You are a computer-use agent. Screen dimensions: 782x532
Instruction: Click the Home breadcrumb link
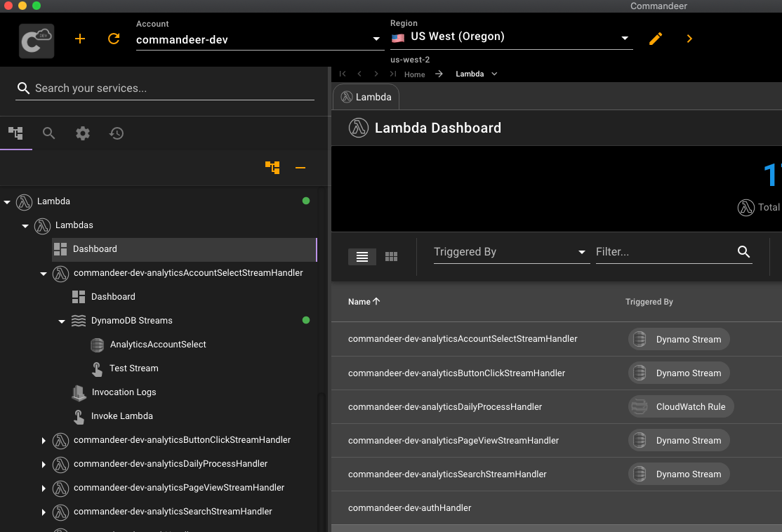pos(414,74)
